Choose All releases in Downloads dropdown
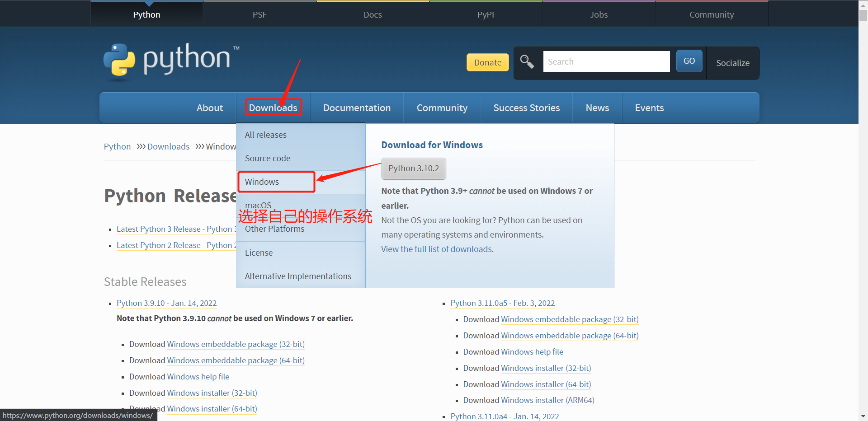The width and height of the screenshot is (868, 421). (301, 135)
